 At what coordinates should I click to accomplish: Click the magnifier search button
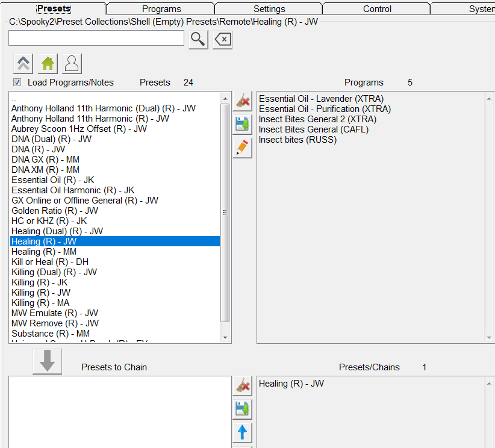(198, 39)
